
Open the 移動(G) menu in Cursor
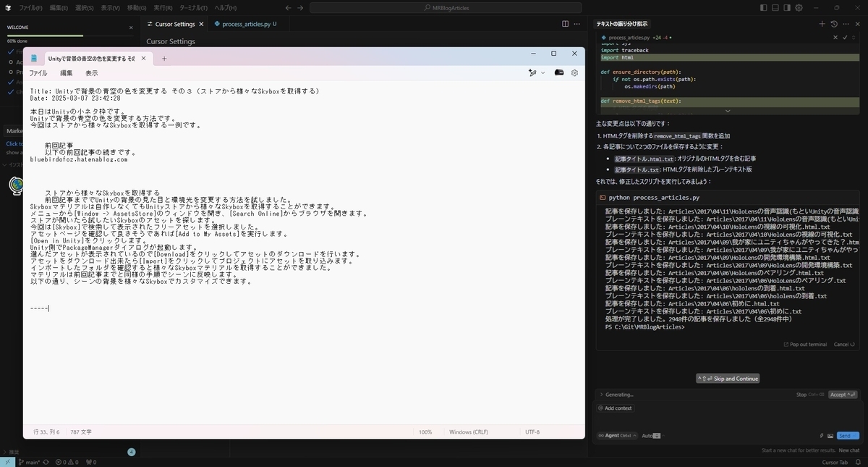[x=137, y=7]
